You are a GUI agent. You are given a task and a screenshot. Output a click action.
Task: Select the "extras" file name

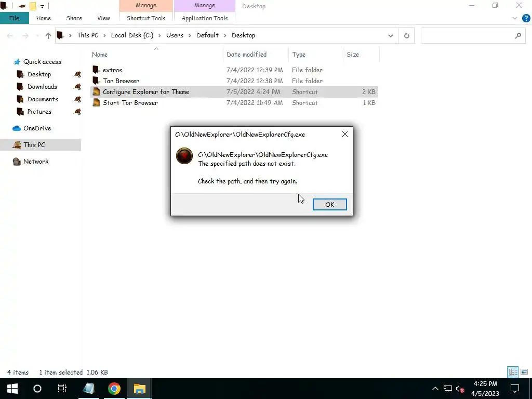[112, 70]
